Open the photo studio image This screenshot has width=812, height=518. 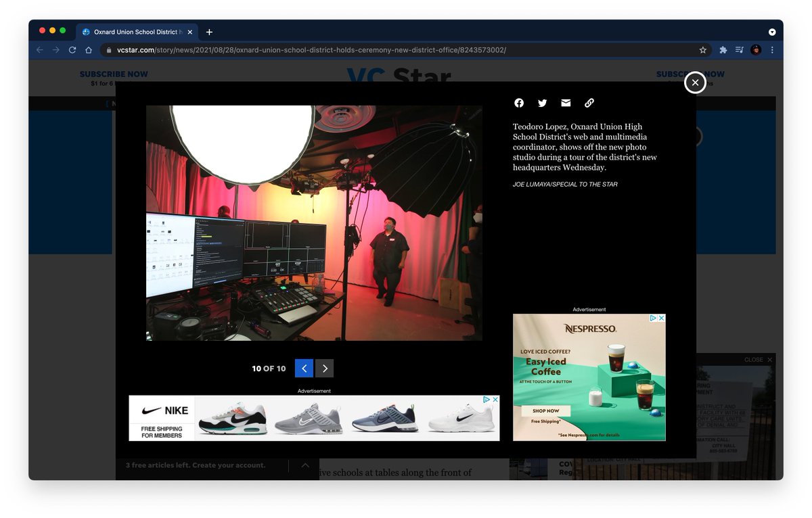tap(314, 222)
